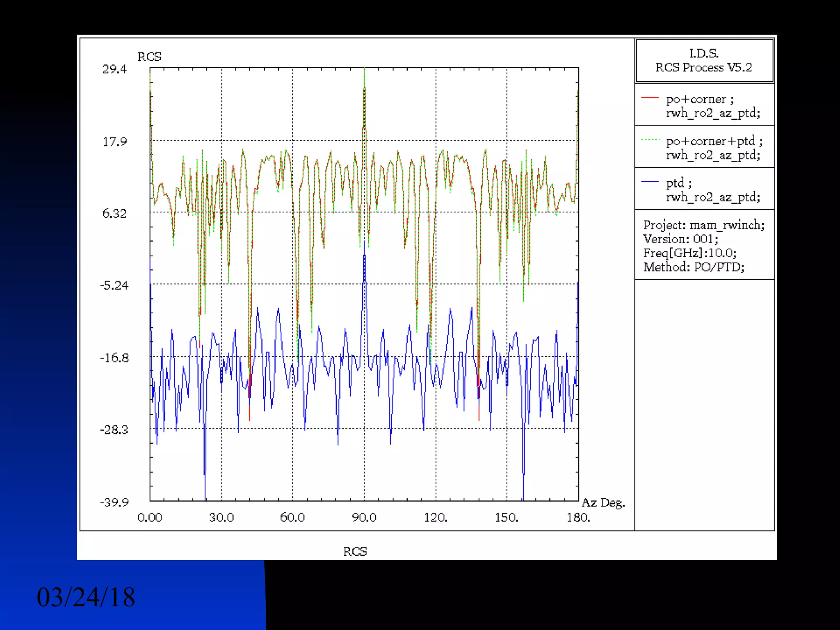This screenshot has height=630, width=840.
Task: Click the 03/24/18 date text
Action: 86,597
